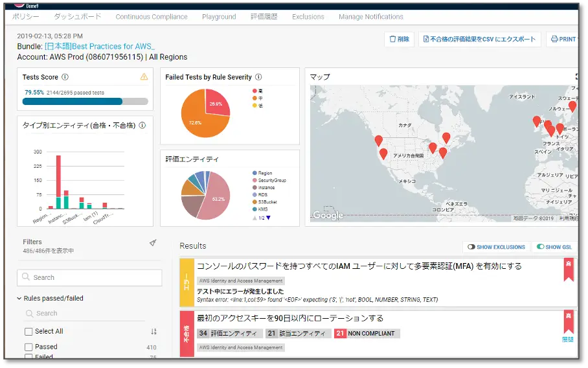Screen dimensions: 588x368
Task: Click Failed Tests by Rule Severity info icon
Action: click(258, 77)
